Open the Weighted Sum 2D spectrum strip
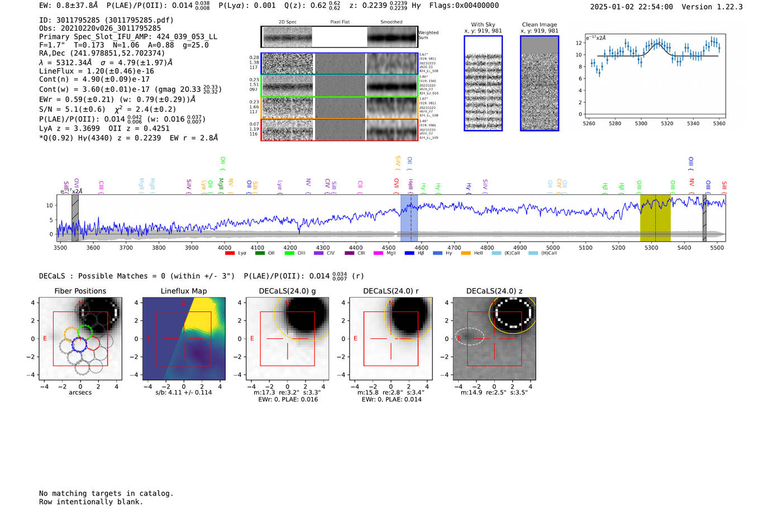The height and width of the screenshot is (532, 782). 340,37
